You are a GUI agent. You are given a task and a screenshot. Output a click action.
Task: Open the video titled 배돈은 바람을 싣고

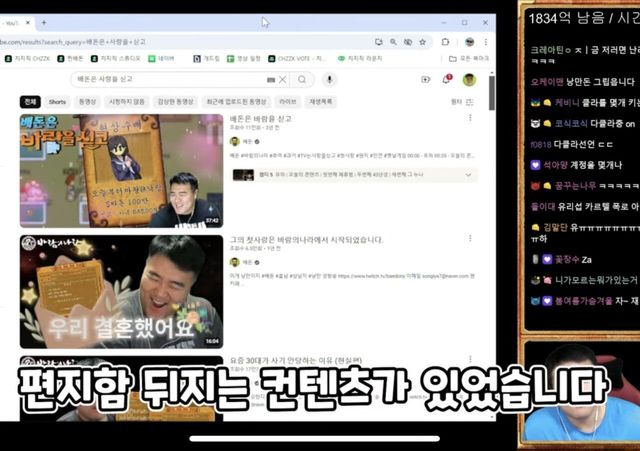click(x=260, y=118)
